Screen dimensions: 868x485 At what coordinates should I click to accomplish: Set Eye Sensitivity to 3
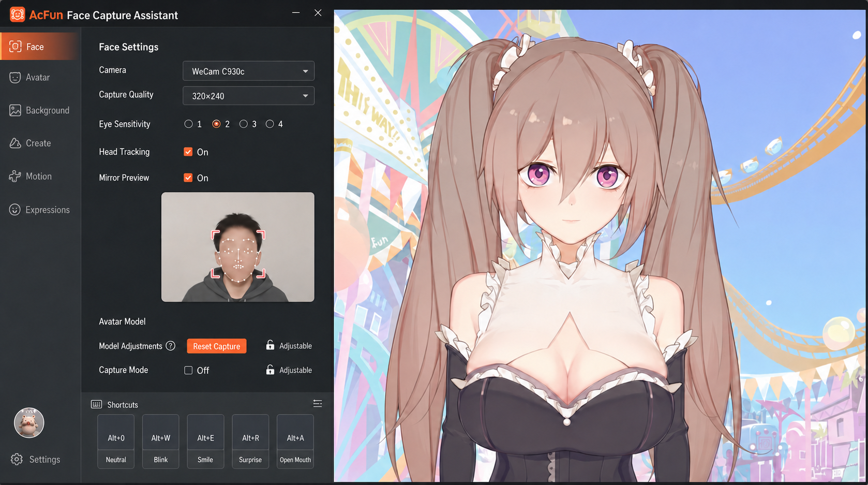click(244, 124)
